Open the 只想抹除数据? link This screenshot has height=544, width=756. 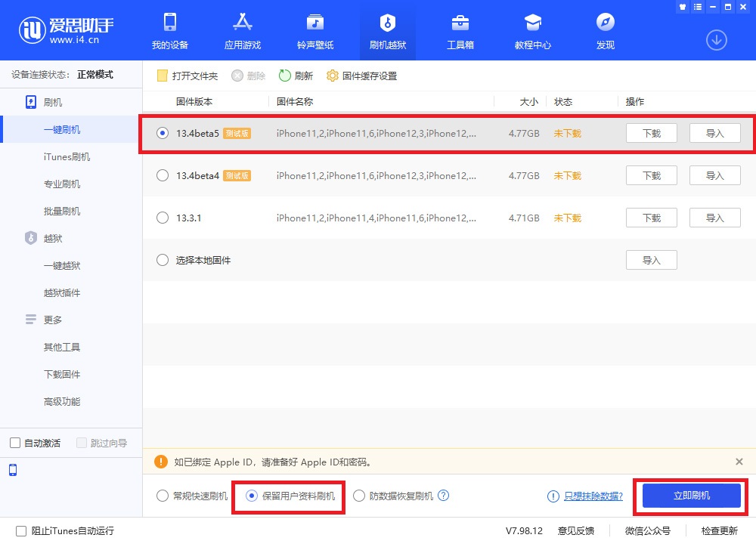[x=594, y=496]
